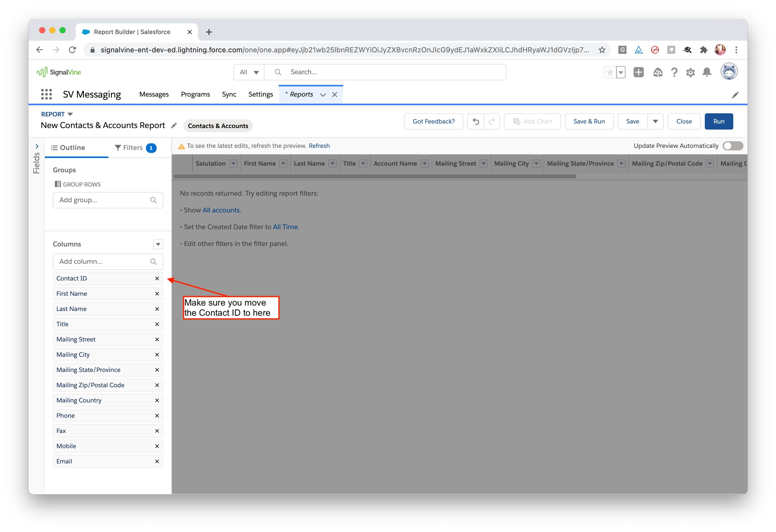Viewport: 776px width, 532px height.
Task: Redo the report edit
Action: [x=492, y=121]
